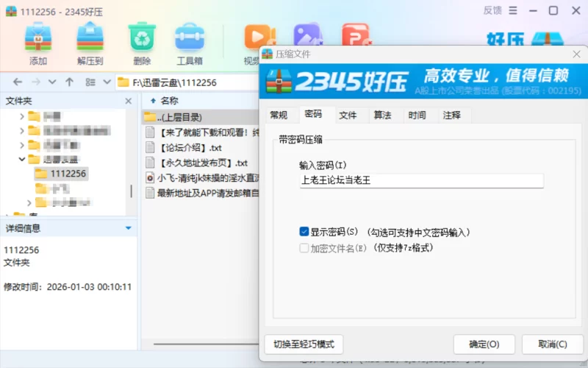Expand the first blurred folder in tree
The image size is (588, 368).
click(x=22, y=116)
